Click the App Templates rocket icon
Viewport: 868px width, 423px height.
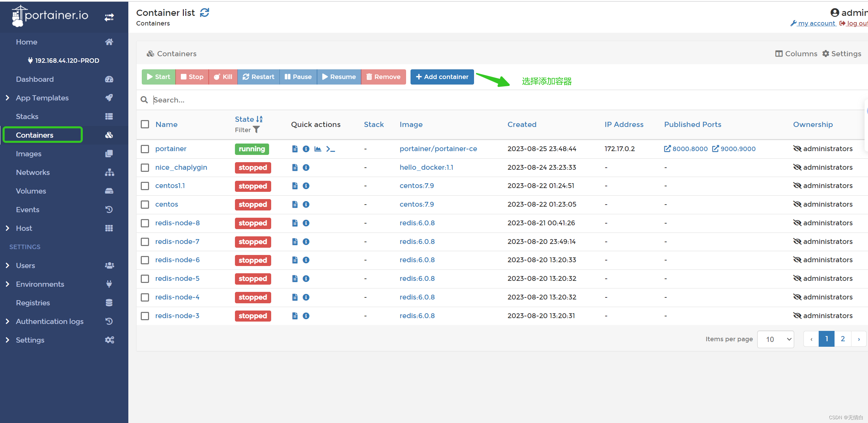tap(109, 98)
